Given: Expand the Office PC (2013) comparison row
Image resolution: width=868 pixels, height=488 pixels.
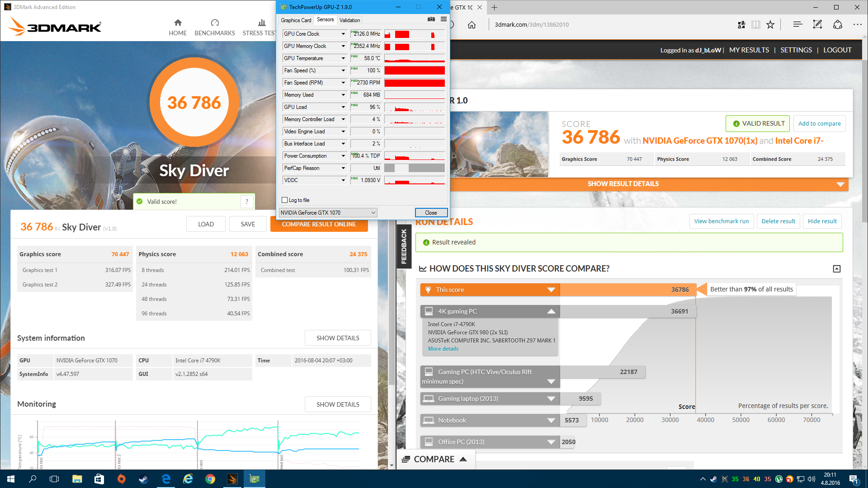Looking at the screenshot, I should tap(551, 442).
